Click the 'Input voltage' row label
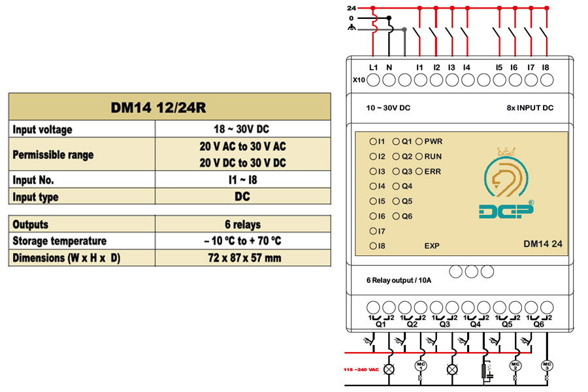Image resolution: width=588 pixels, height=392 pixels. 42,129
